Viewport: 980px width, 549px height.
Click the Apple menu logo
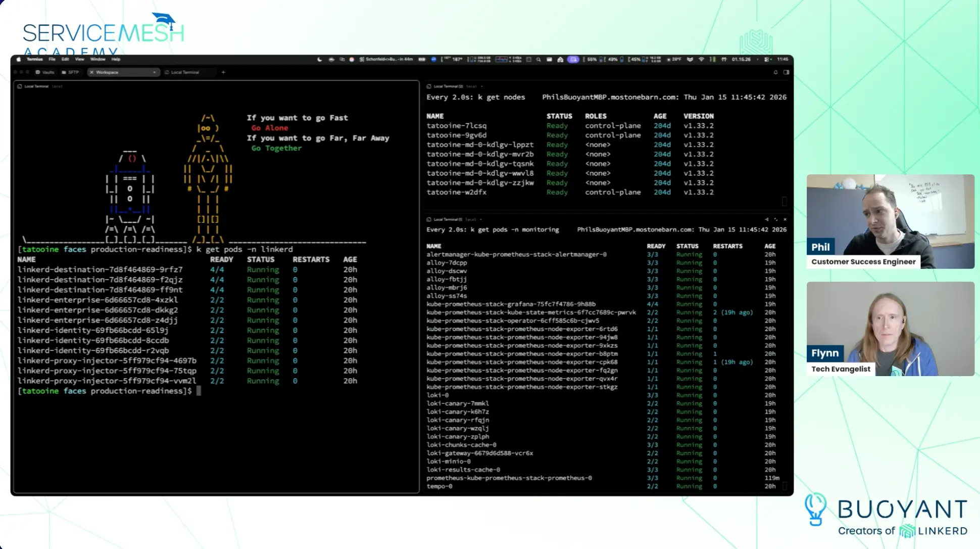click(19, 60)
